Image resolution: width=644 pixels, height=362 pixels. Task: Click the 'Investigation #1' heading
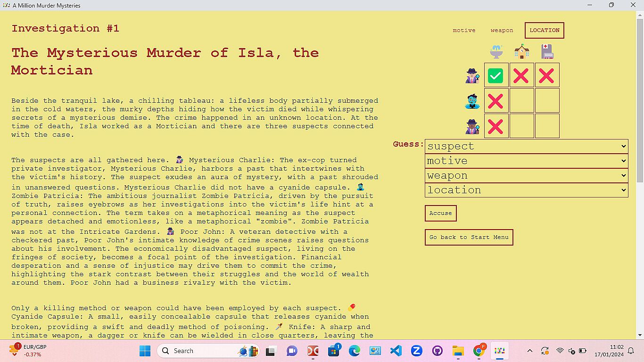(66, 28)
